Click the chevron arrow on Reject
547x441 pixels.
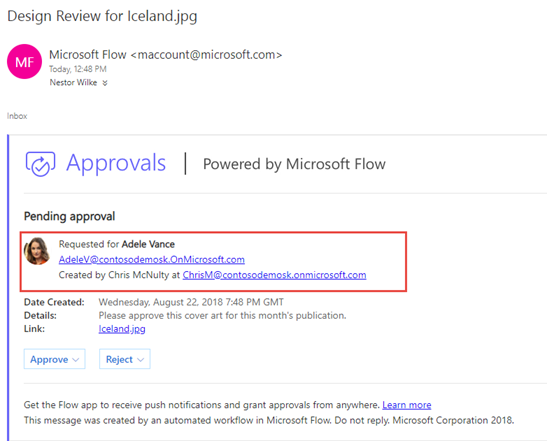pos(141,360)
